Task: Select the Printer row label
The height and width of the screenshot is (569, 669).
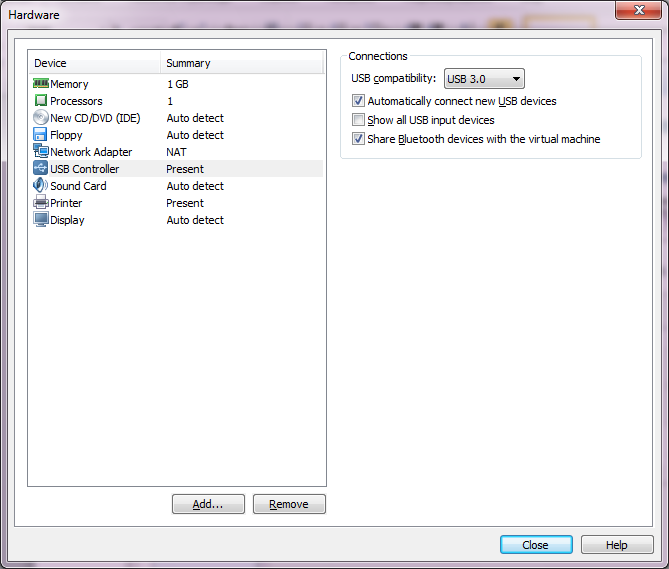Action: [x=66, y=203]
